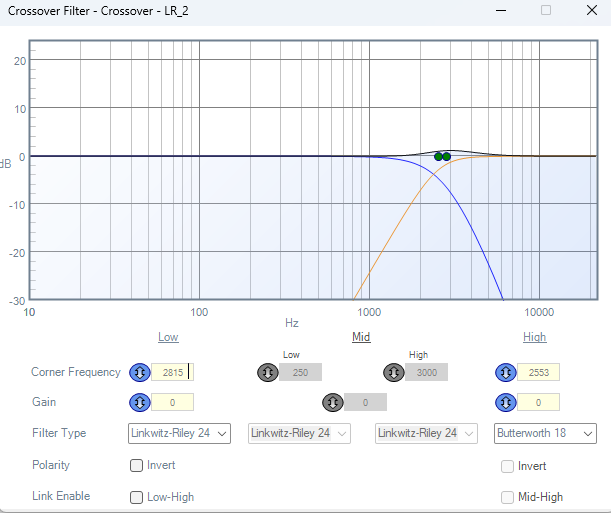
Task: Click the Low corner frequency spinner knob
Action: point(140,372)
